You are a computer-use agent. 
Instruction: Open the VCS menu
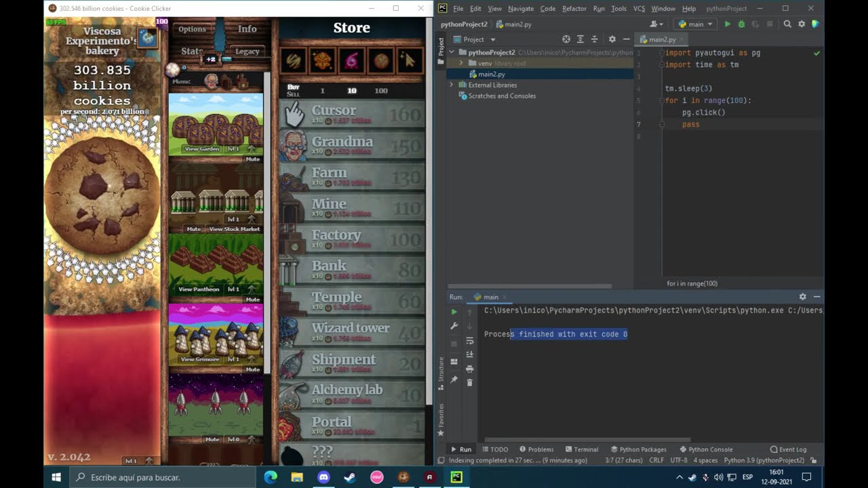point(639,9)
